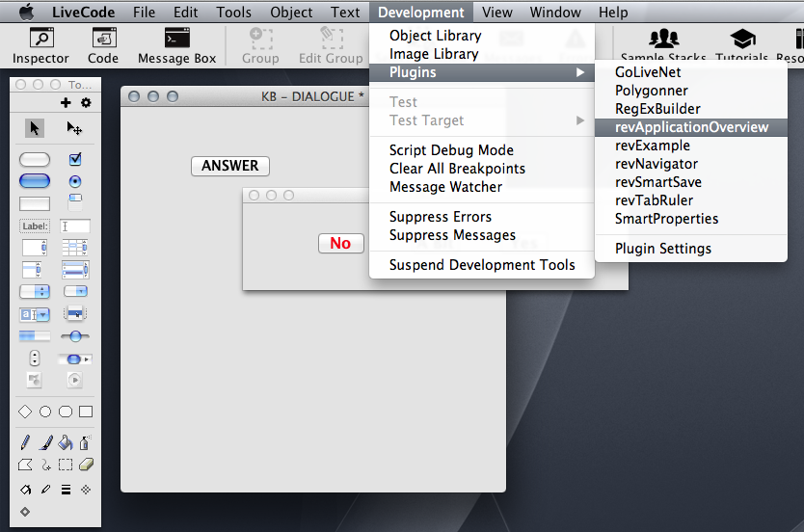Select the Spray can tool
This screenshot has width=804, height=532.
pyautogui.click(x=85, y=442)
